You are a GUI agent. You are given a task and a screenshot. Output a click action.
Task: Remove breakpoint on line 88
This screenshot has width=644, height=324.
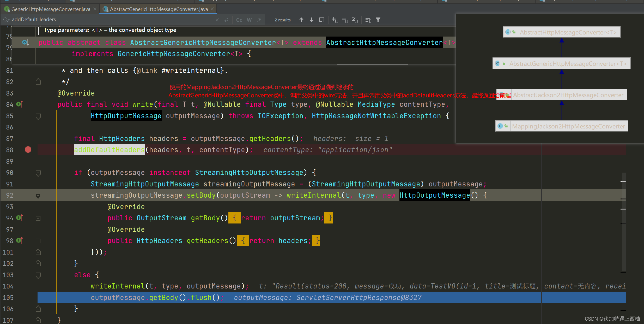coord(28,150)
